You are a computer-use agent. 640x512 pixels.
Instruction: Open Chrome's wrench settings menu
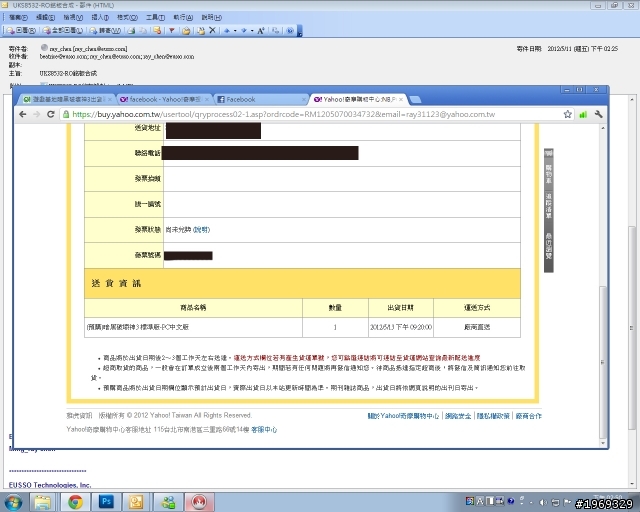click(x=598, y=114)
